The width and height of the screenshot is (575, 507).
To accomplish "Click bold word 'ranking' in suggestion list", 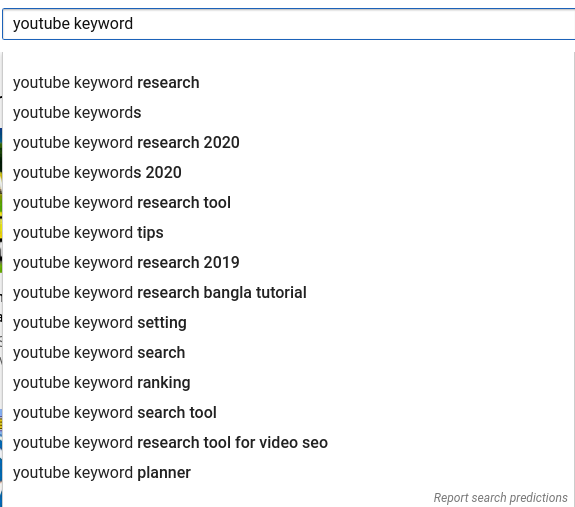I will [164, 383].
